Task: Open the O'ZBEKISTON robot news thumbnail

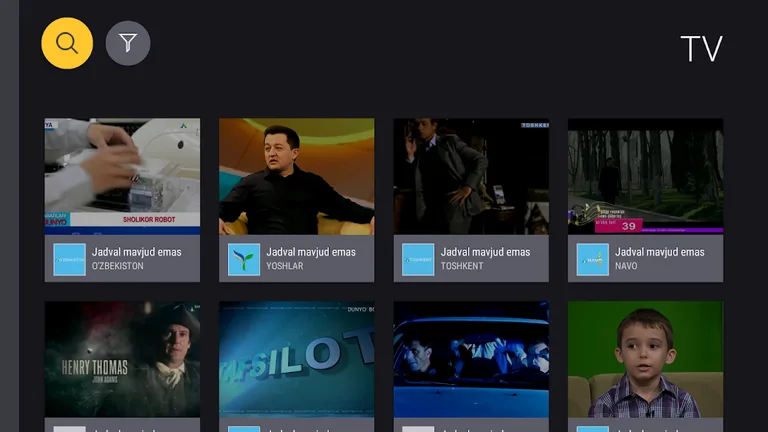Action: 122,176
